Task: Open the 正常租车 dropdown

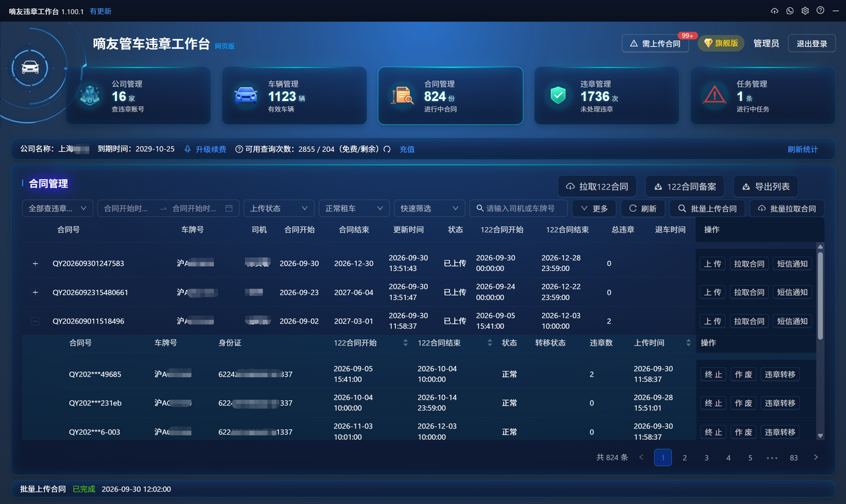Action: [x=354, y=208]
